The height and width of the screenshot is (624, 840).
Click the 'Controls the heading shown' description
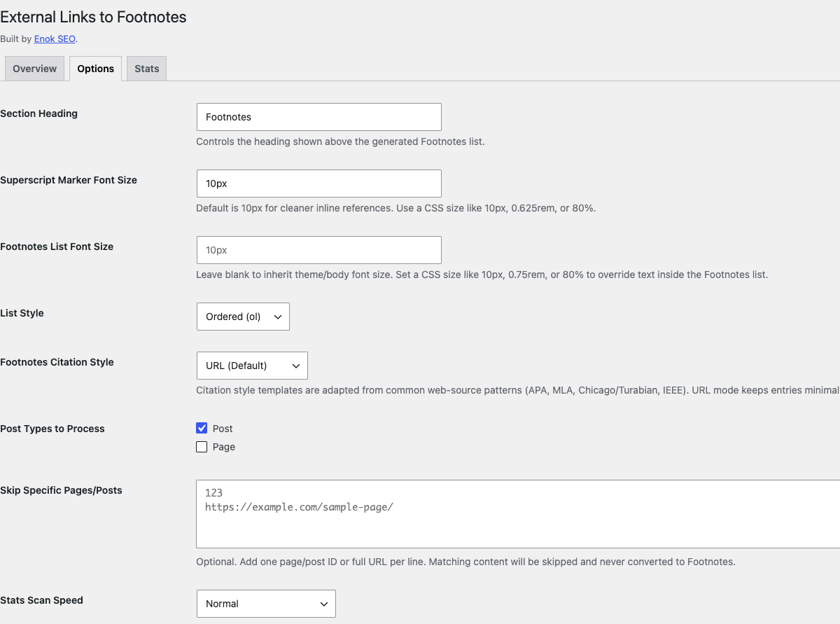tap(340, 141)
